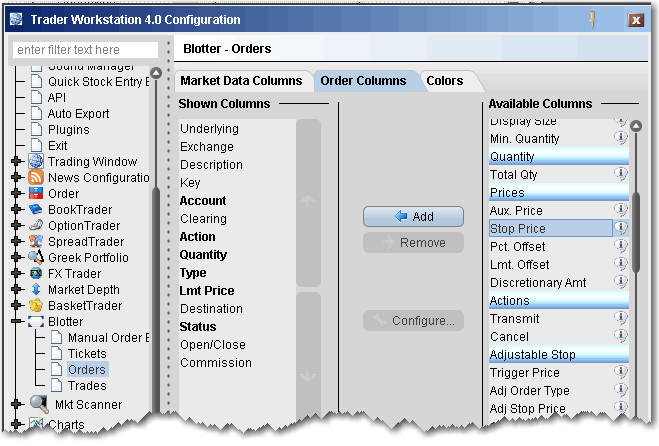Expand the OptionTrader tree node
Image resolution: width=659 pixels, height=446 pixels.
click(17, 225)
